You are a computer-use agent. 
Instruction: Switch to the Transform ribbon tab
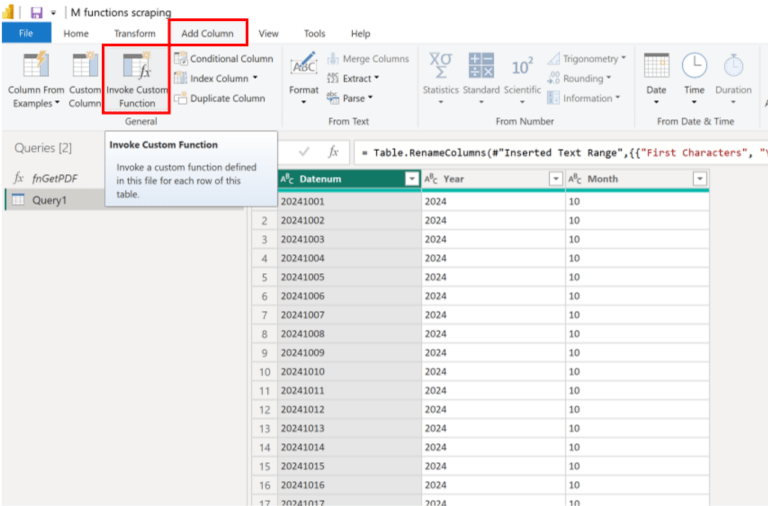[x=134, y=34]
